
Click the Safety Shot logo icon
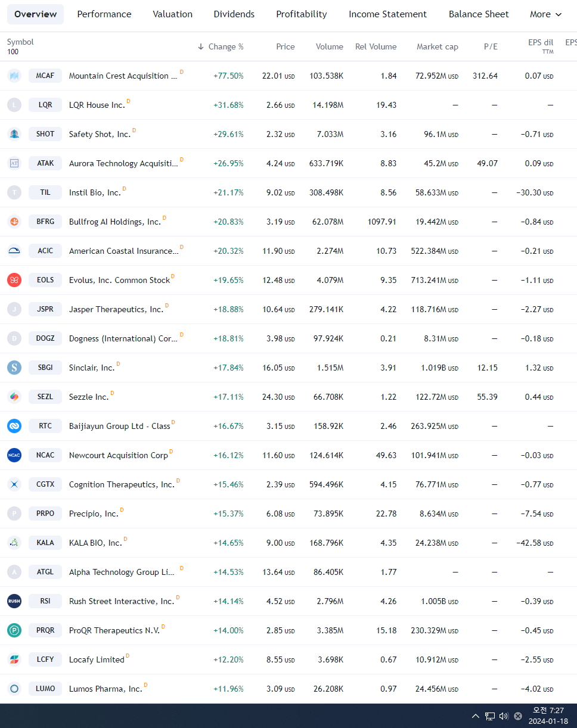[14, 134]
